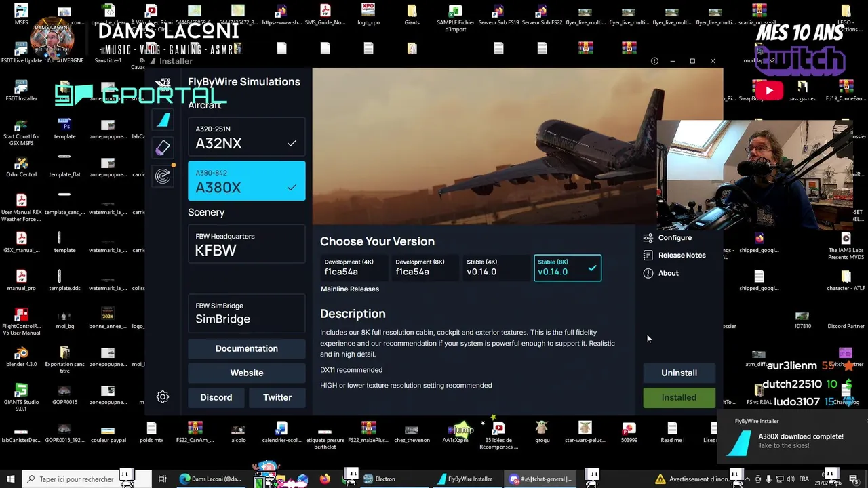Select the SimBridge addon card
Screen dimensions: 868x488
[247, 313]
